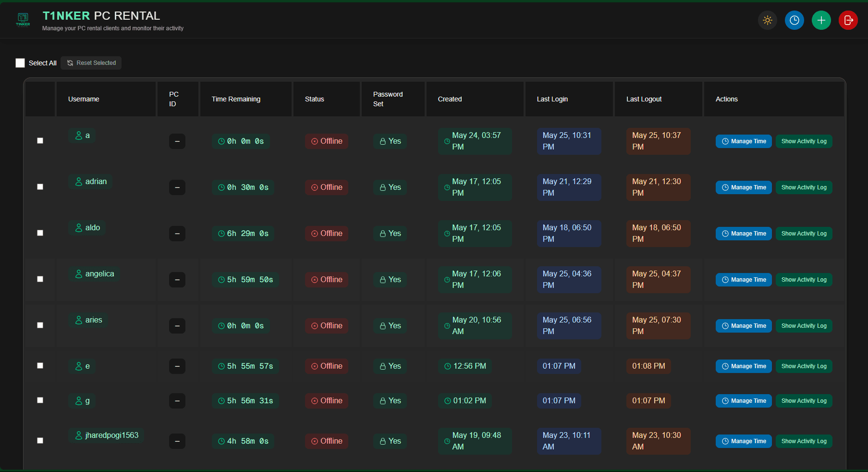Screen dimensions: 868x472
Task: Manage Time for user a
Action: point(744,141)
